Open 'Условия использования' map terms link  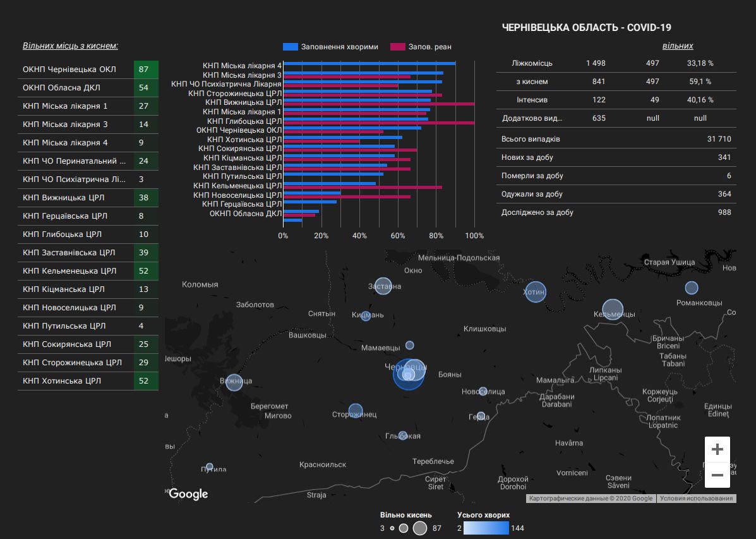click(x=697, y=499)
